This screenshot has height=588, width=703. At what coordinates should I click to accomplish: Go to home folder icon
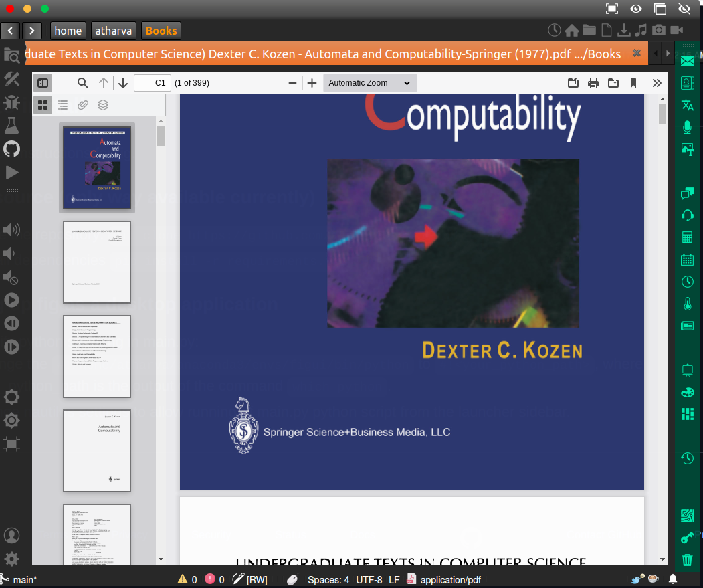pyautogui.click(x=572, y=30)
